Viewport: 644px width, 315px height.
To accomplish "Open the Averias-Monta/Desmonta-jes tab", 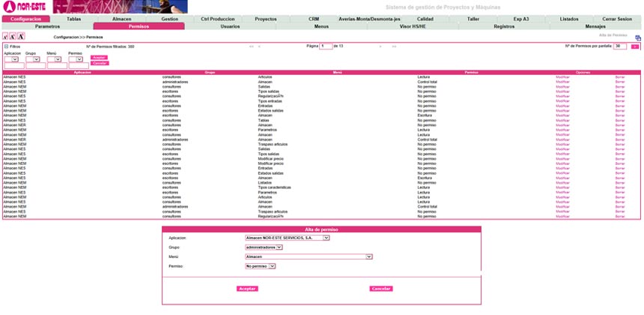I will point(369,19).
